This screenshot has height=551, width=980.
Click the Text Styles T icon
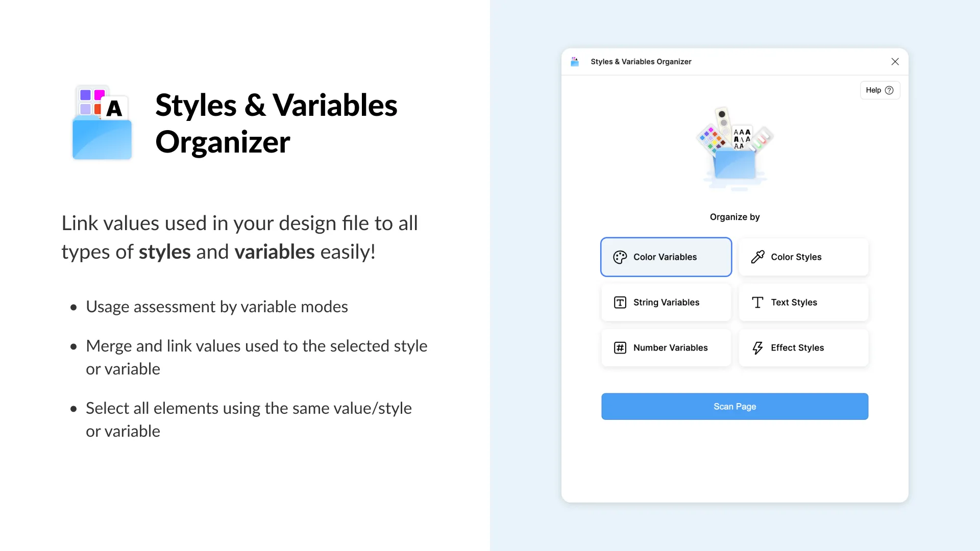pos(758,302)
